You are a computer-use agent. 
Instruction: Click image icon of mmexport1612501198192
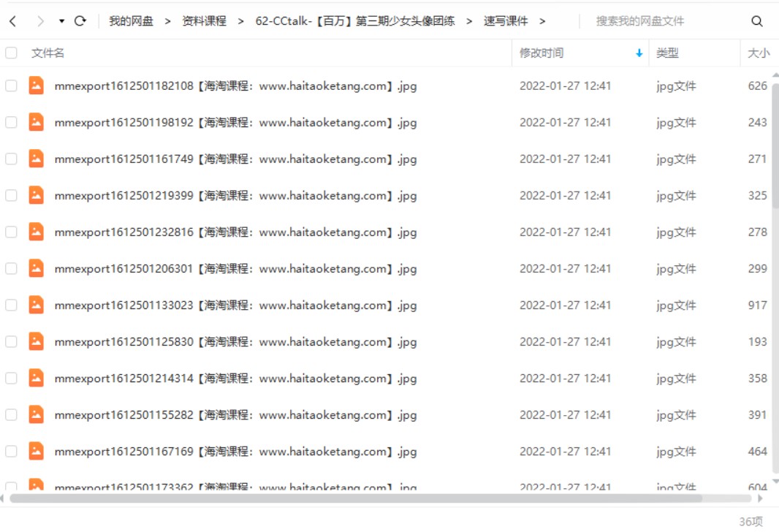coord(37,122)
